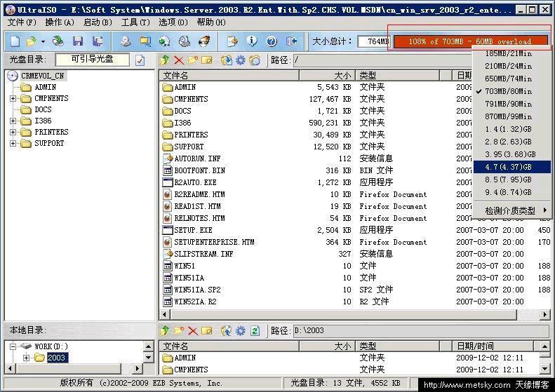Click New folder icon in disc toolbar
This screenshot has height=392, width=555.
point(193,60)
